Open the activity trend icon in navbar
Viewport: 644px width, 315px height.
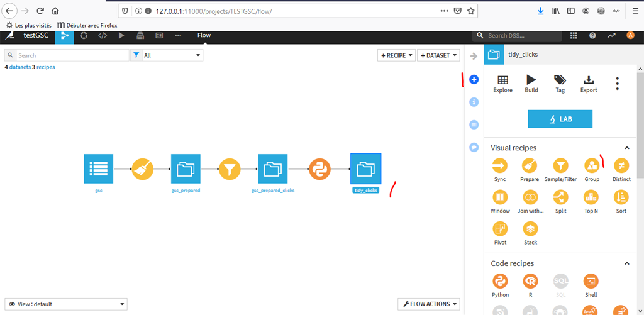pyautogui.click(x=611, y=36)
